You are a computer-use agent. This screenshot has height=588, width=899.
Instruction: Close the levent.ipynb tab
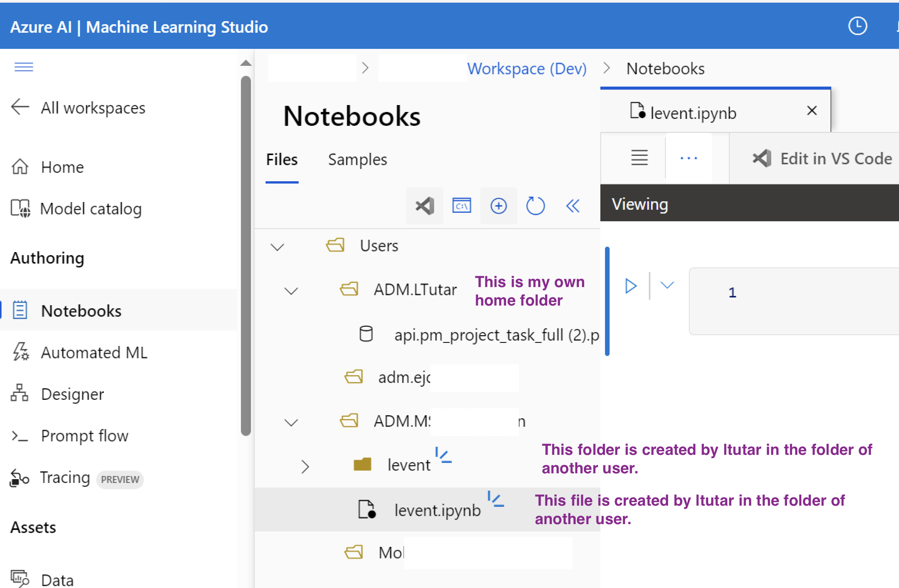[812, 111]
